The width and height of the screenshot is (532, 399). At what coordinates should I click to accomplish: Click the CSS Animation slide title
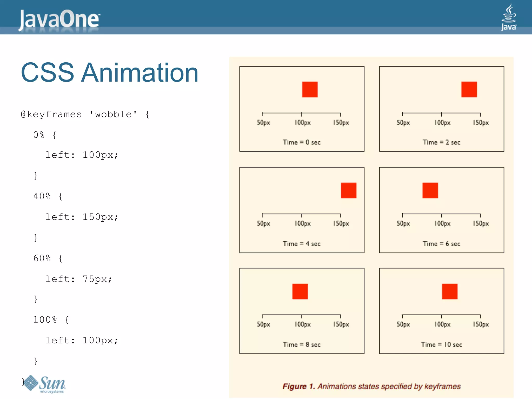pos(109,73)
